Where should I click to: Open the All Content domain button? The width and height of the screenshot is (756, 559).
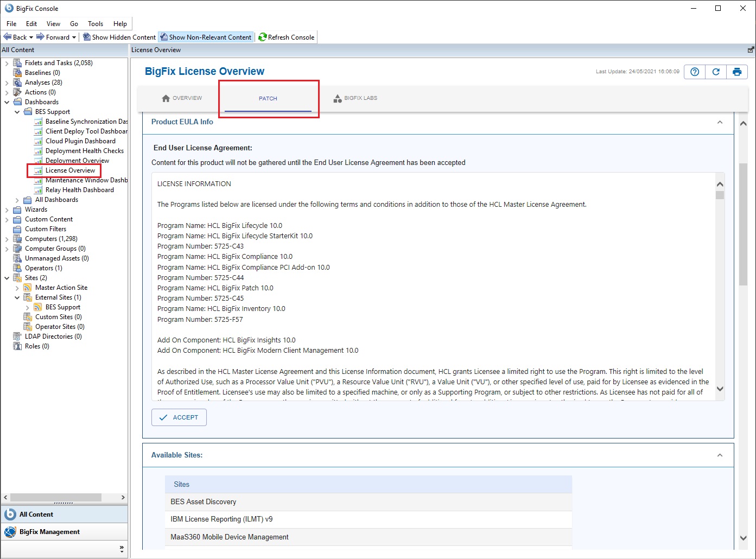[x=64, y=514]
